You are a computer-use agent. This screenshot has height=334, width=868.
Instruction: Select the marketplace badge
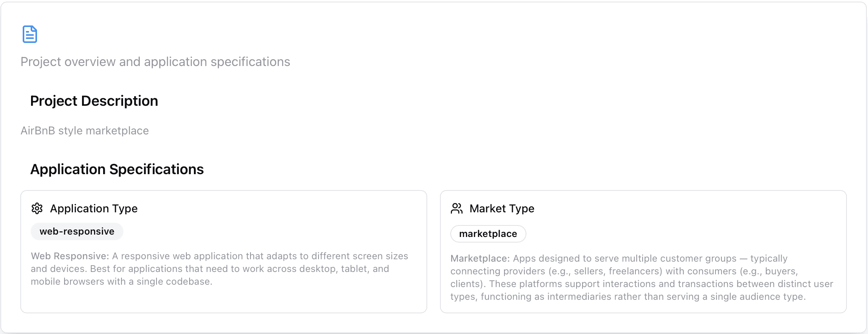point(488,234)
